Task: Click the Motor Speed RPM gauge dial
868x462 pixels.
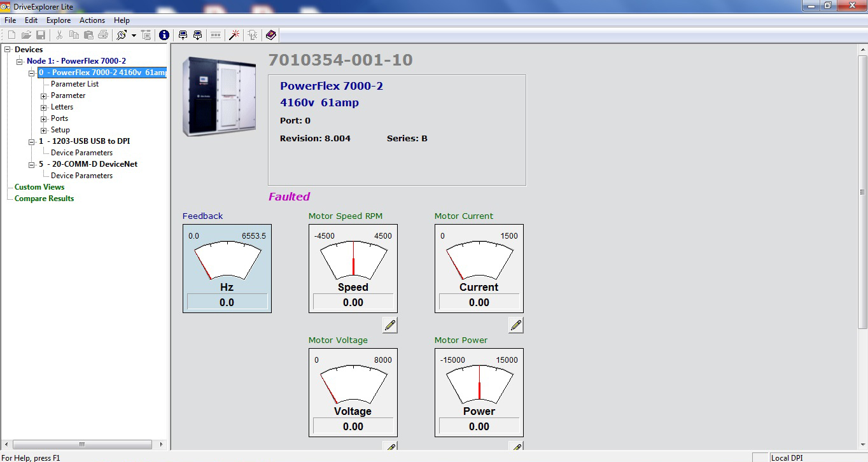Action: (x=353, y=268)
